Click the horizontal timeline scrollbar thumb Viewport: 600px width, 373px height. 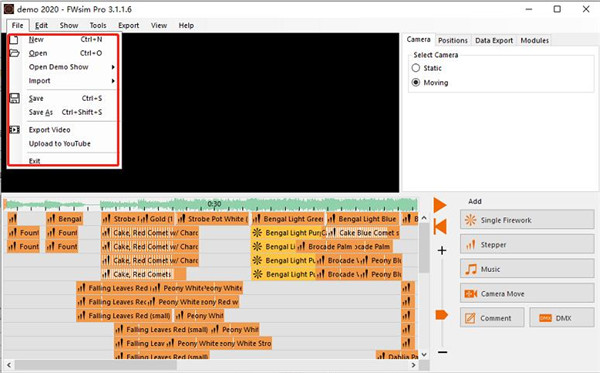coord(96,365)
